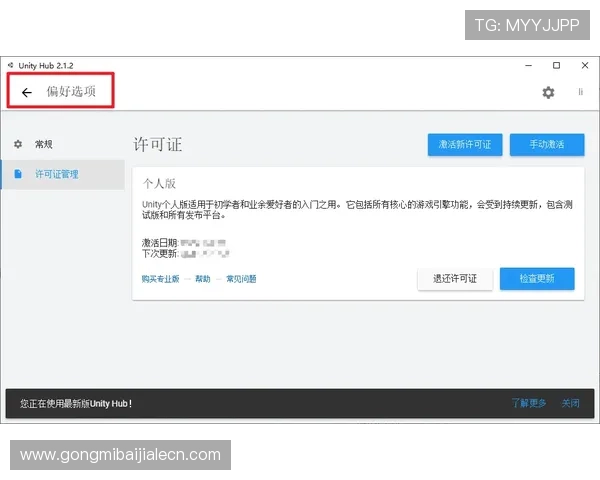Viewport: 600px width, 480px height.
Task: Close the Unity Hub window
Action: [585, 65]
